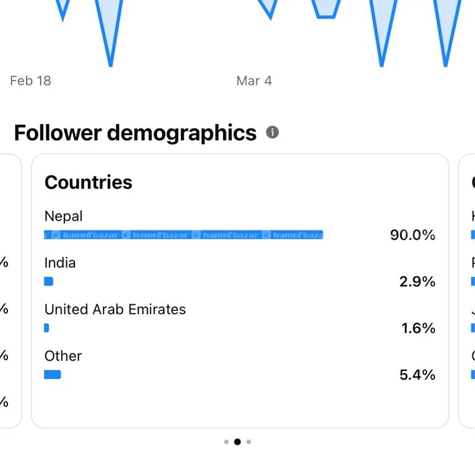Click the Other category bar
The width and height of the screenshot is (475, 476).
53,374
